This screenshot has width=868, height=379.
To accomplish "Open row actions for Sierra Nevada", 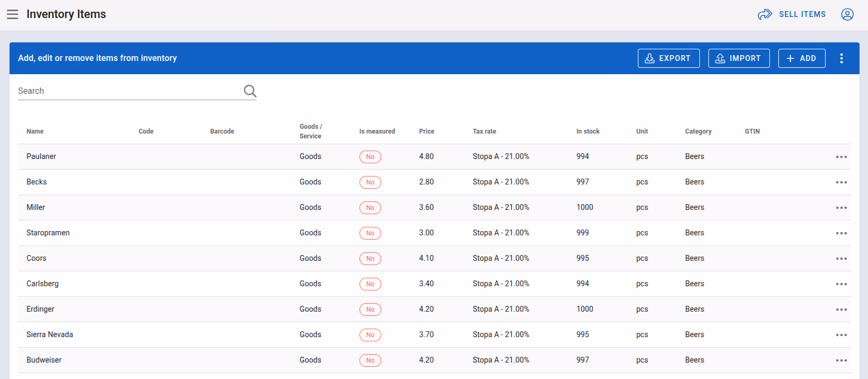I will click(841, 335).
